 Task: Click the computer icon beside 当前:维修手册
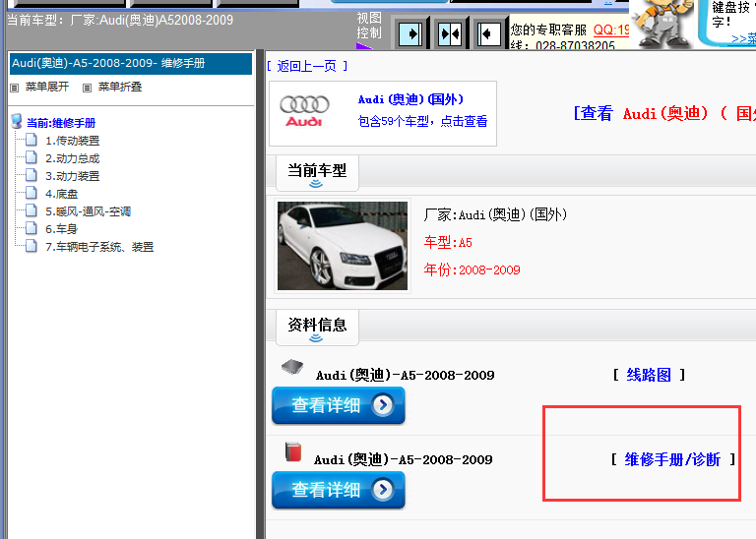pyautogui.click(x=17, y=121)
